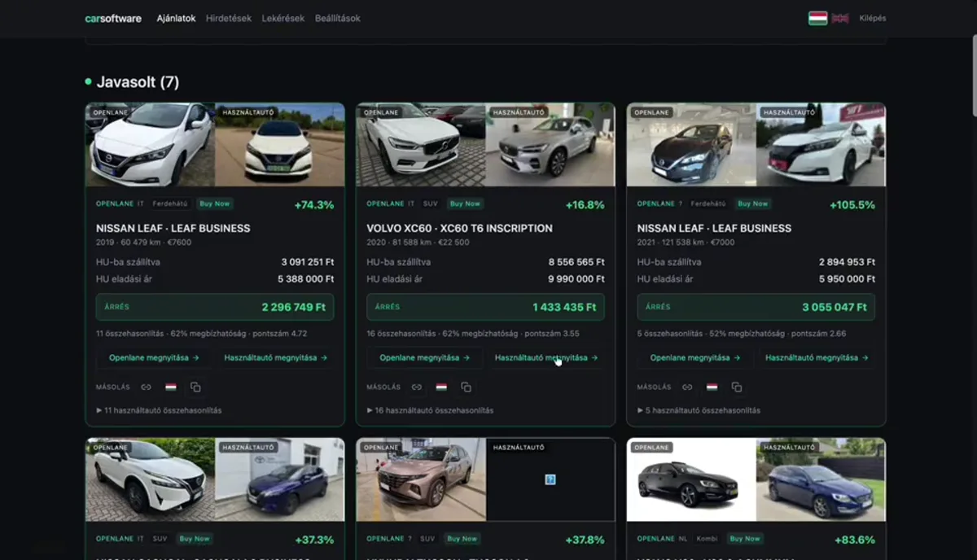This screenshot has width=977, height=560.
Task: Open the Hirdetések tab
Action: (x=229, y=18)
